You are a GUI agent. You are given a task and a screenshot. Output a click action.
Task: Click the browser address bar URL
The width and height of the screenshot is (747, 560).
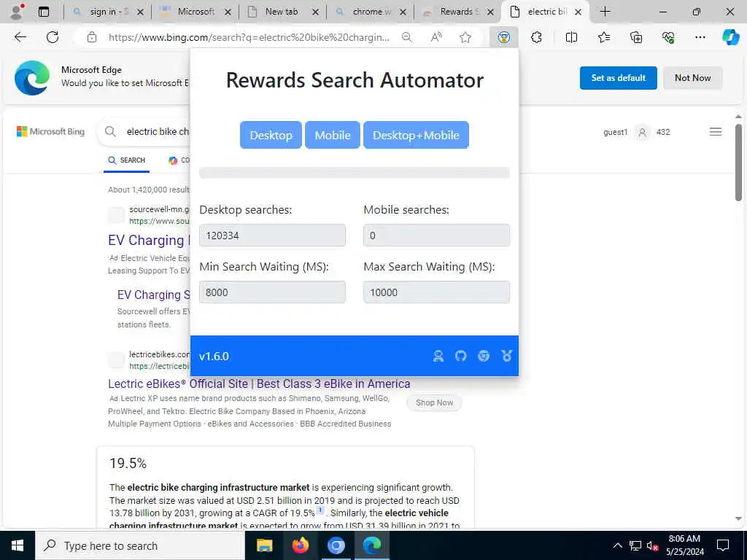(x=249, y=37)
